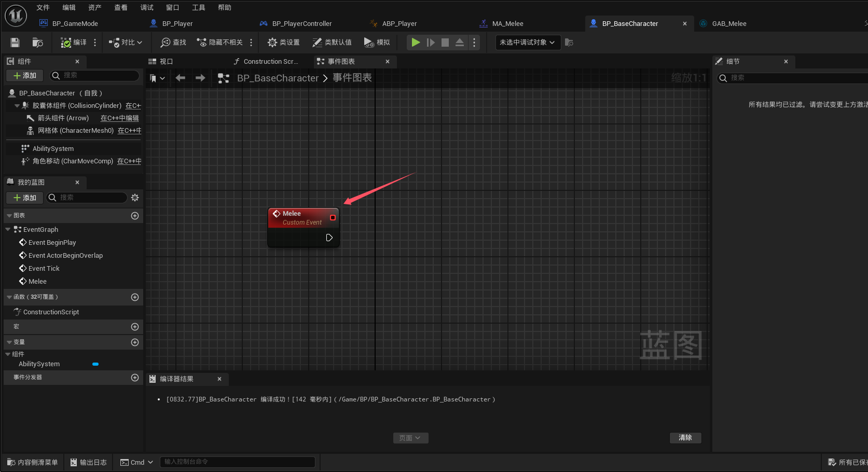Switch to the BP_GameMode tab
The width and height of the screenshot is (868, 472).
point(75,23)
